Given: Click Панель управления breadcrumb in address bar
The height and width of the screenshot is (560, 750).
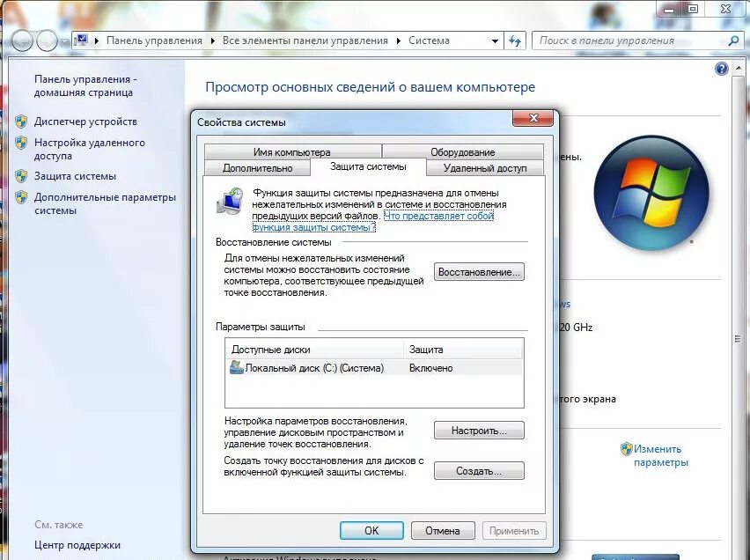Looking at the screenshot, I should (154, 41).
